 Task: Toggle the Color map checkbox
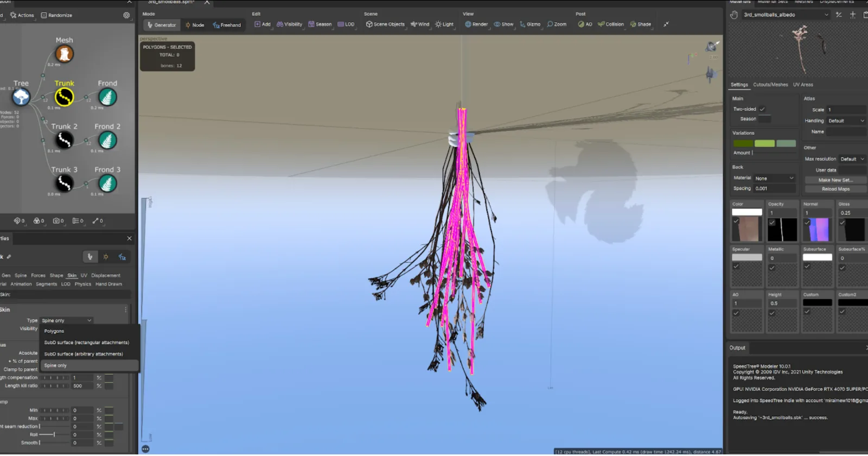736,221
